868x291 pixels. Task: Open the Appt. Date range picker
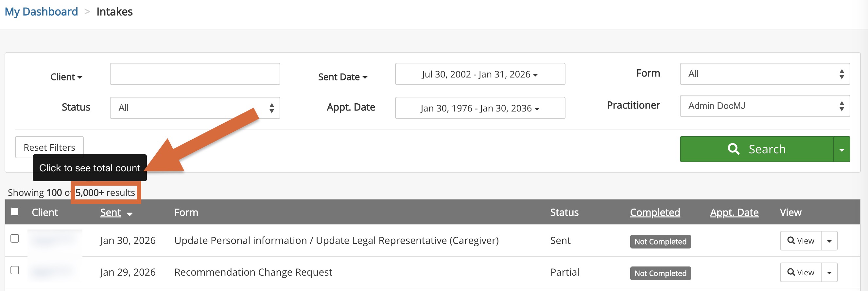pyautogui.click(x=479, y=108)
